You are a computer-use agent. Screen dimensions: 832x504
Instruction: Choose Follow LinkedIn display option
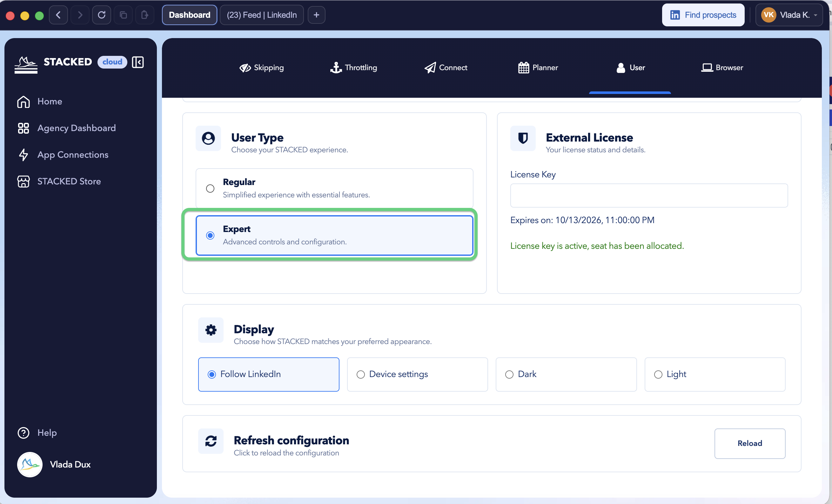269,375
